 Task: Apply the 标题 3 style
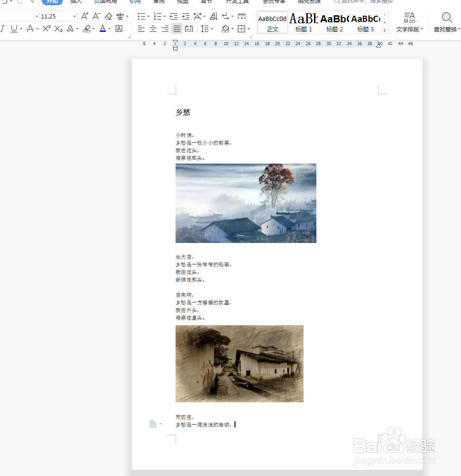365,22
